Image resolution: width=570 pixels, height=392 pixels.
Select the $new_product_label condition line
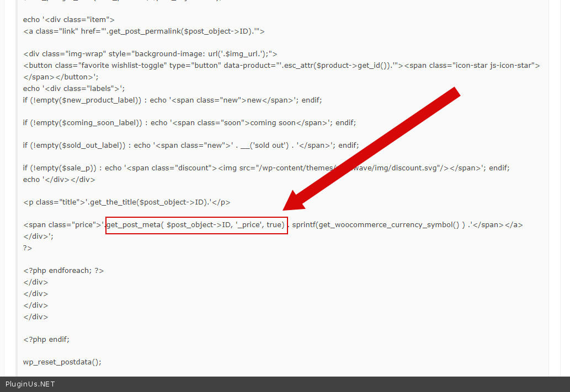pos(172,100)
